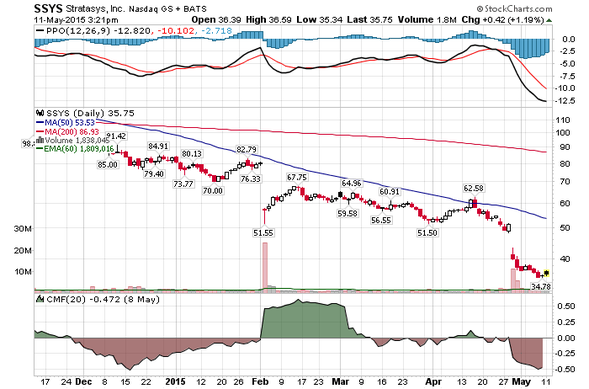Image resolution: width=589 pixels, height=389 pixels.
Task: Click the 70.00 price low annotation
Action: (x=213, y=191)
